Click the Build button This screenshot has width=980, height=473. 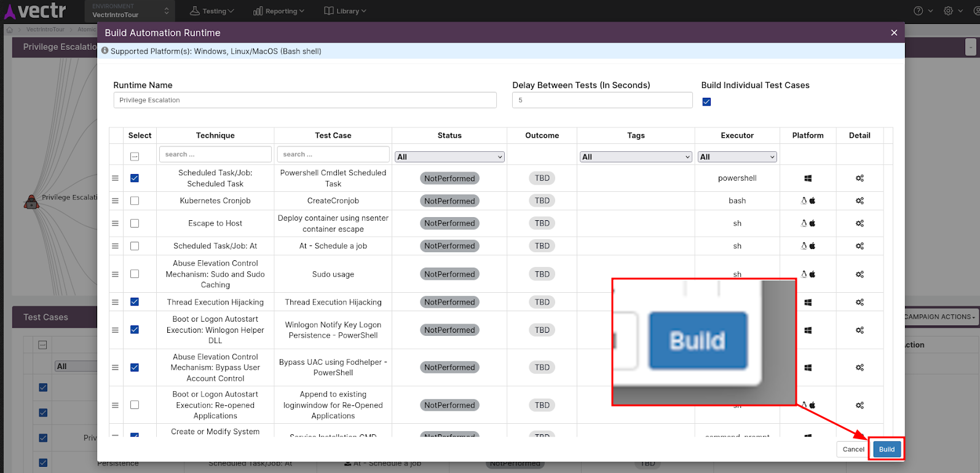[x=887, y=449]
